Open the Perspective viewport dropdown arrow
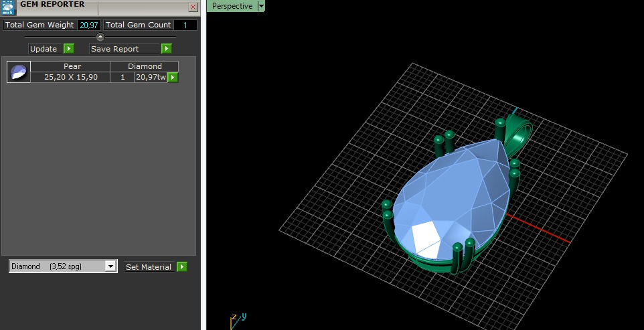The width and height of the screenshot is (644, 330). 261,6
